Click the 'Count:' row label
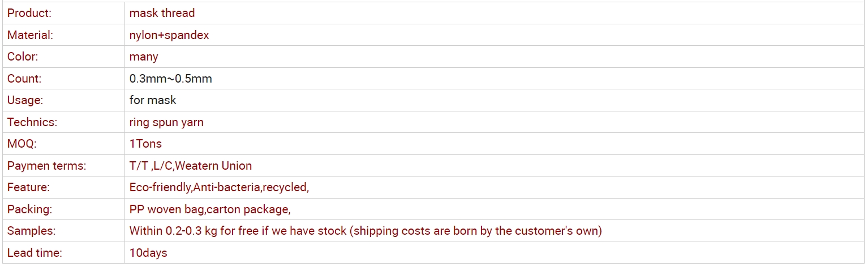Screen dimensions: 868x267 (x=24, y=79)
